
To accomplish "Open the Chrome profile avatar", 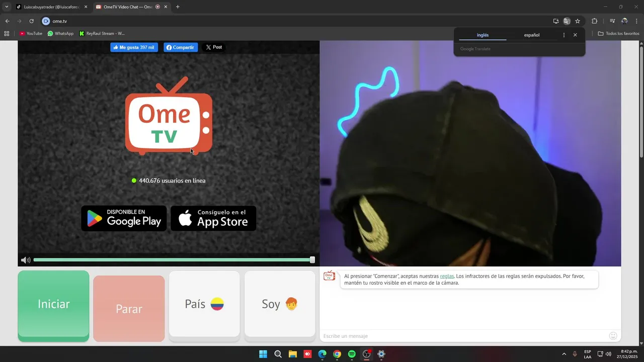I will [624, 21].
